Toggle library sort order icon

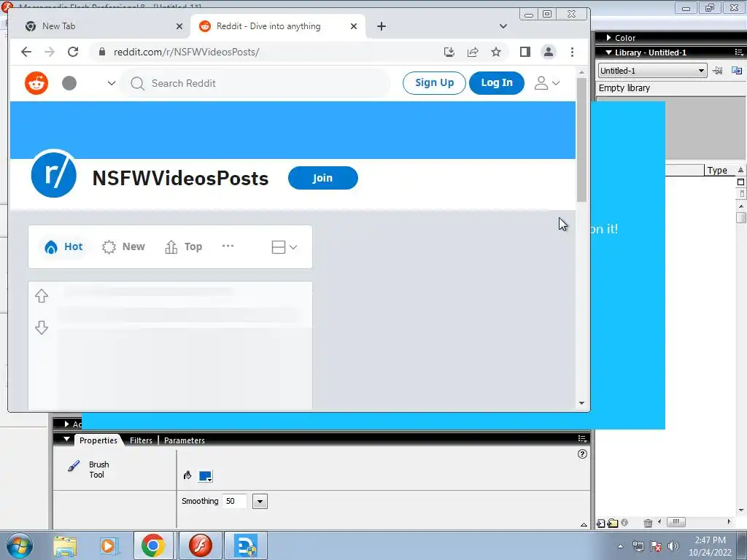click(x=741, y=170)
